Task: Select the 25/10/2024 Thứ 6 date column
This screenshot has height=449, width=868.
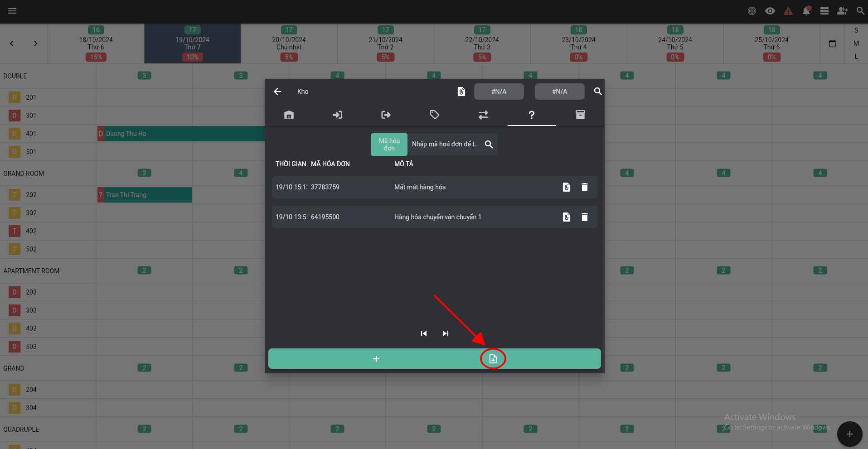Action: pyautogui.click(x=772, y=43)
